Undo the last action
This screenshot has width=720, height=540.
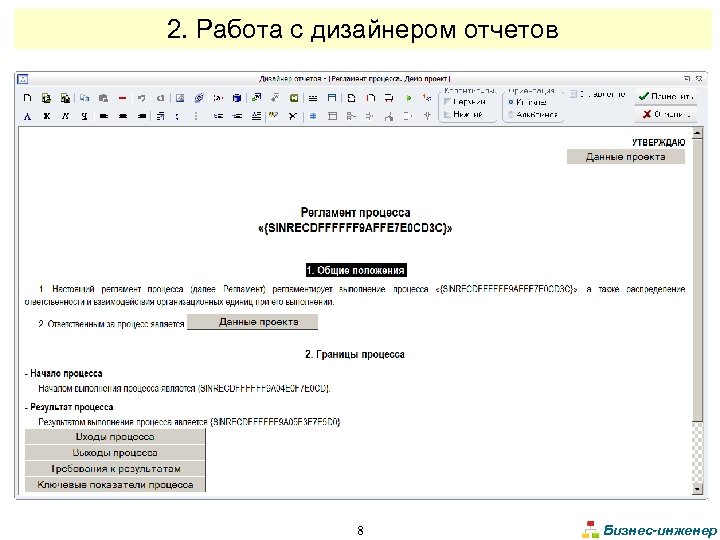pyautogui.click(x=141, y=98)
